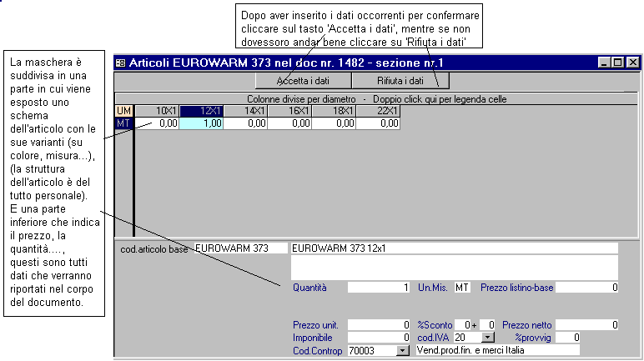Click the UM header cell

(123, 111)
